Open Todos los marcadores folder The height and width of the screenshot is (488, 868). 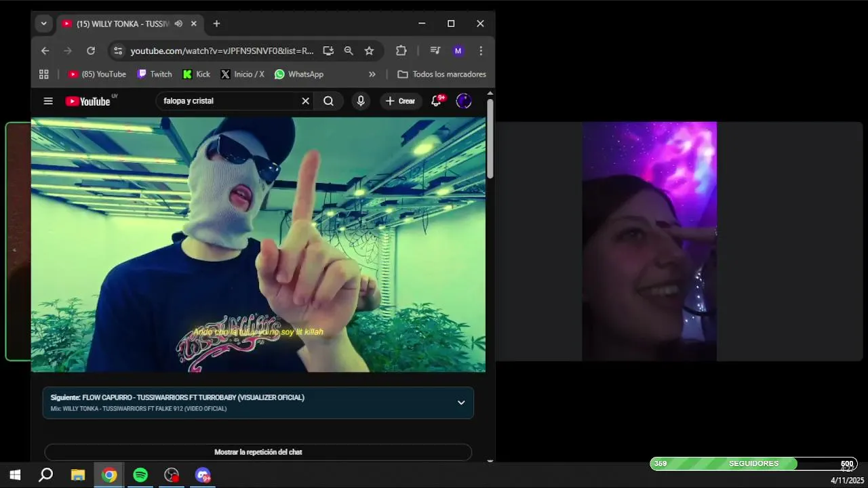point(441,75)
